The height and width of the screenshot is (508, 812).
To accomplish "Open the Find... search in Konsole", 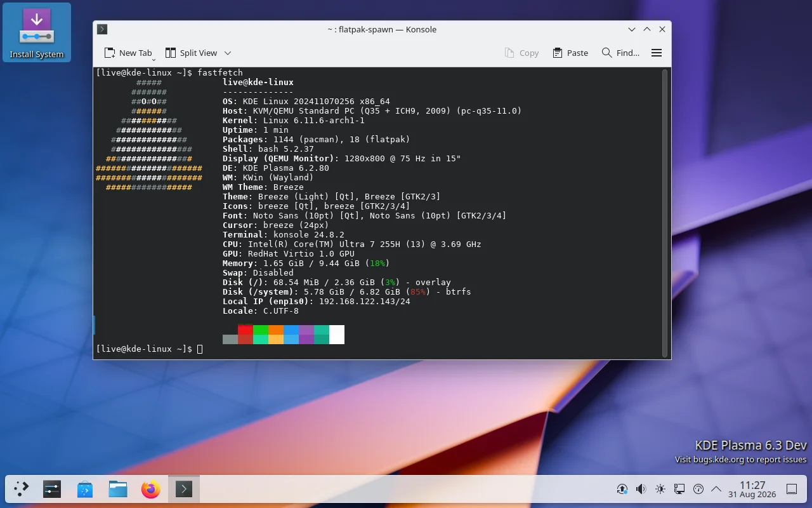I will pos(620,53).
